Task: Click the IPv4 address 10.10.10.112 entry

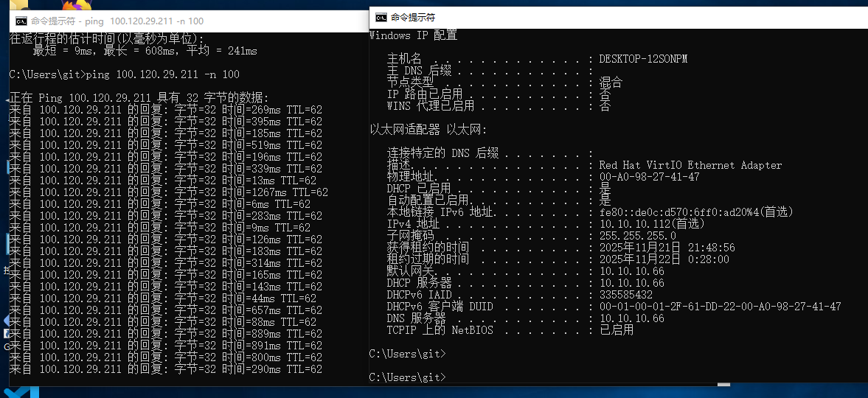Action: (651, 224)
